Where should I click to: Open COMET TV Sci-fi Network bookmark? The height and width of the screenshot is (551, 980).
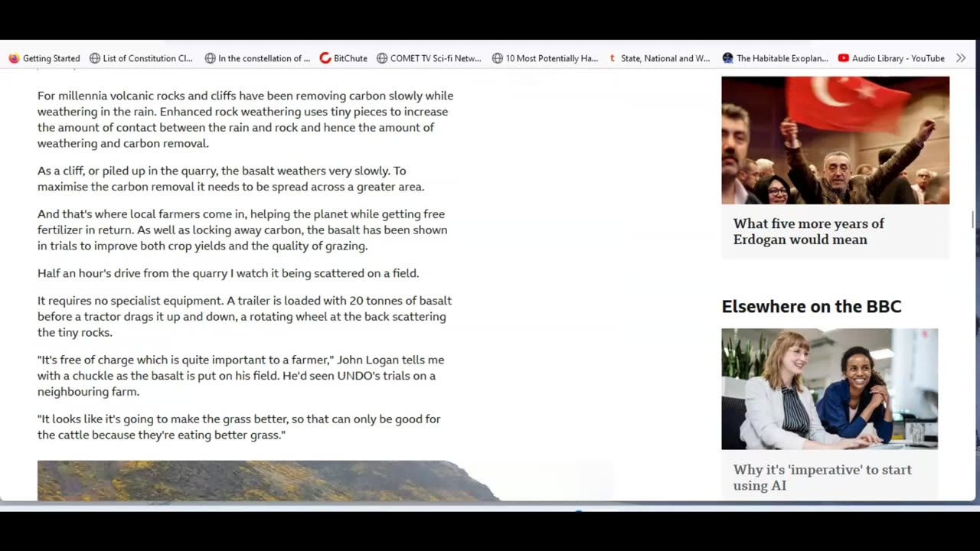(x=429, y=58)
